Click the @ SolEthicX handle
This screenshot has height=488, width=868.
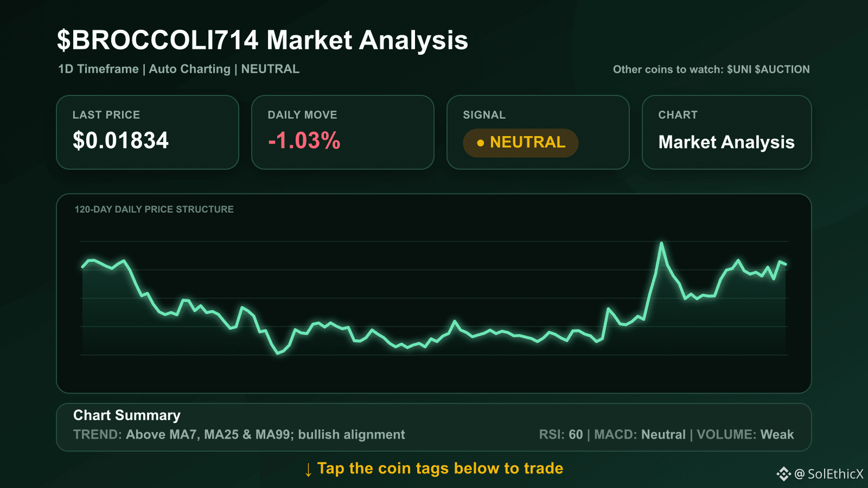click(829, 474)
